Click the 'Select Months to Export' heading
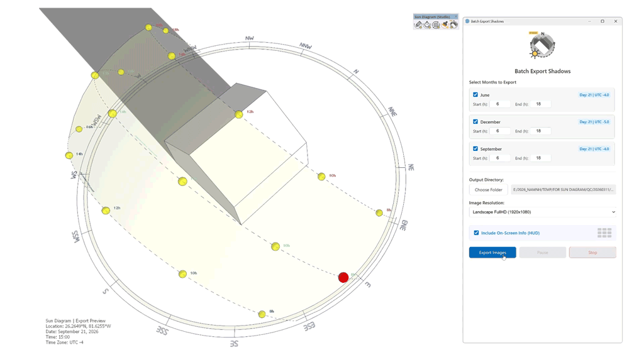The image size is (644, 362). pos(492,82)
